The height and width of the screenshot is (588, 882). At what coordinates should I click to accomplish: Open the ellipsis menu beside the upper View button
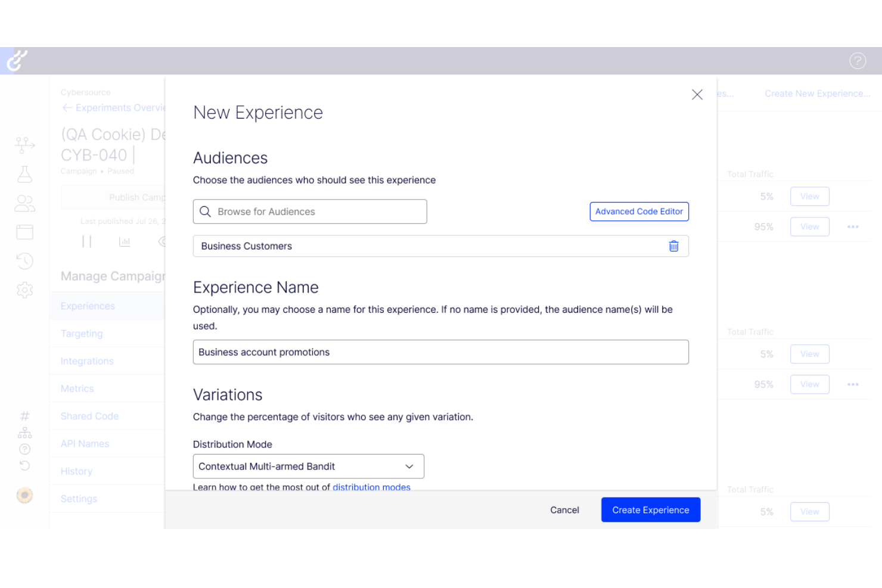853,226
